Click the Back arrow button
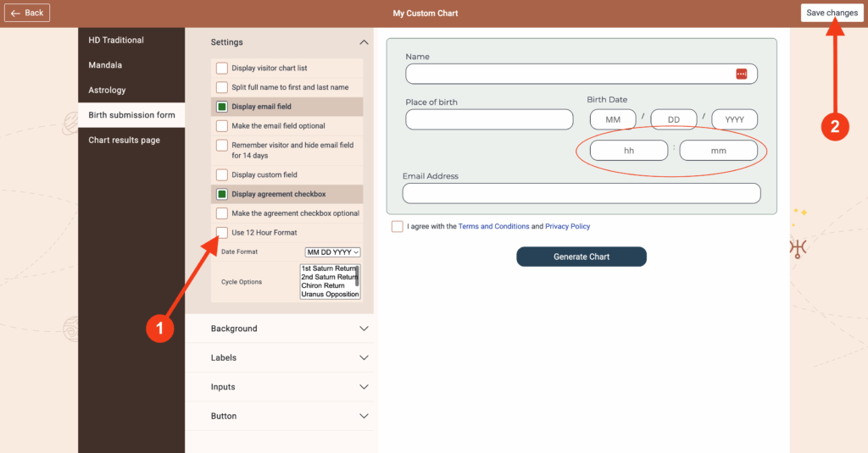The width and height of the screenshot is (868, 453). click(x=27, y=13)
